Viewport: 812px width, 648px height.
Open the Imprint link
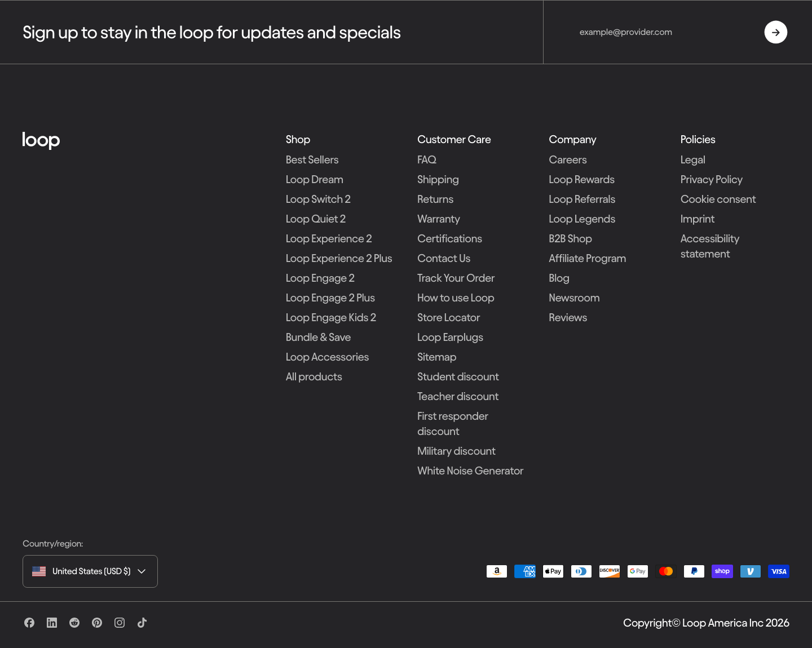click(x=698, y=219)
